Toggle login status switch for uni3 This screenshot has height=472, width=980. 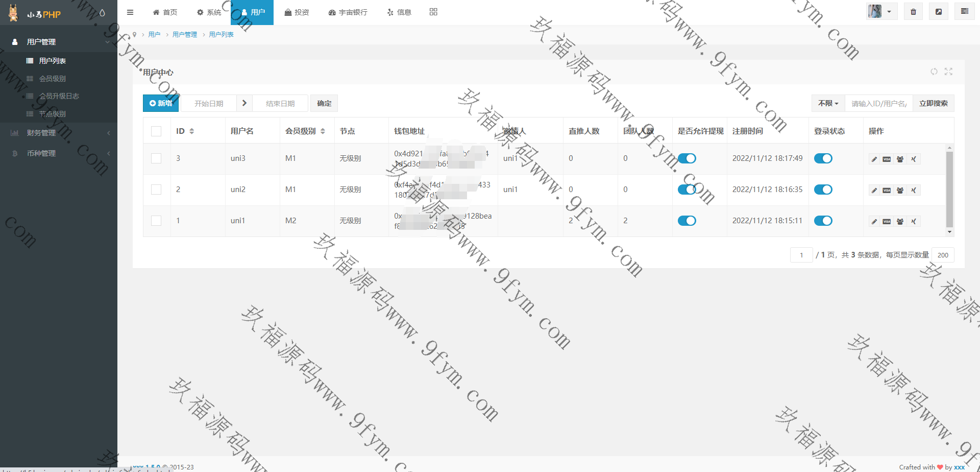tap(823, 158)
